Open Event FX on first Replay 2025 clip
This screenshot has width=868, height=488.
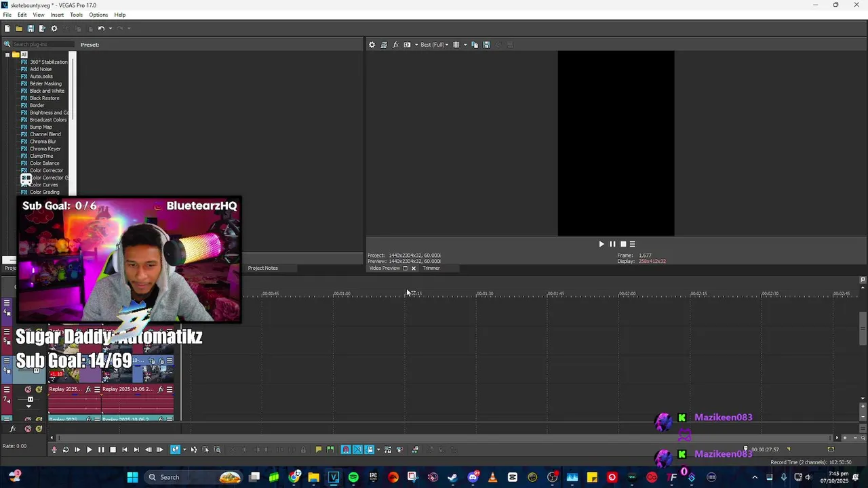pos(88,390)
